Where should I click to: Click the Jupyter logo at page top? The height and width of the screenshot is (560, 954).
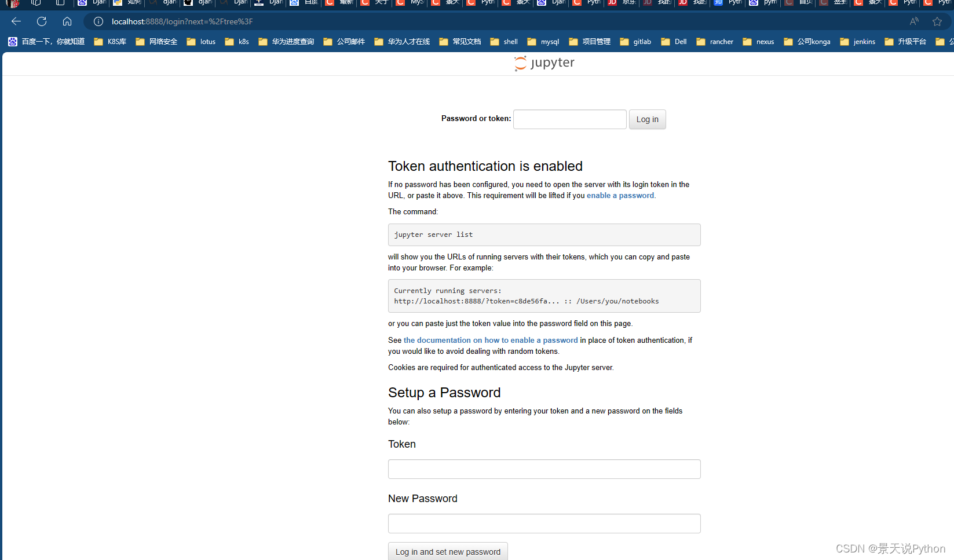pyautogui.click(x=544, y=63)
